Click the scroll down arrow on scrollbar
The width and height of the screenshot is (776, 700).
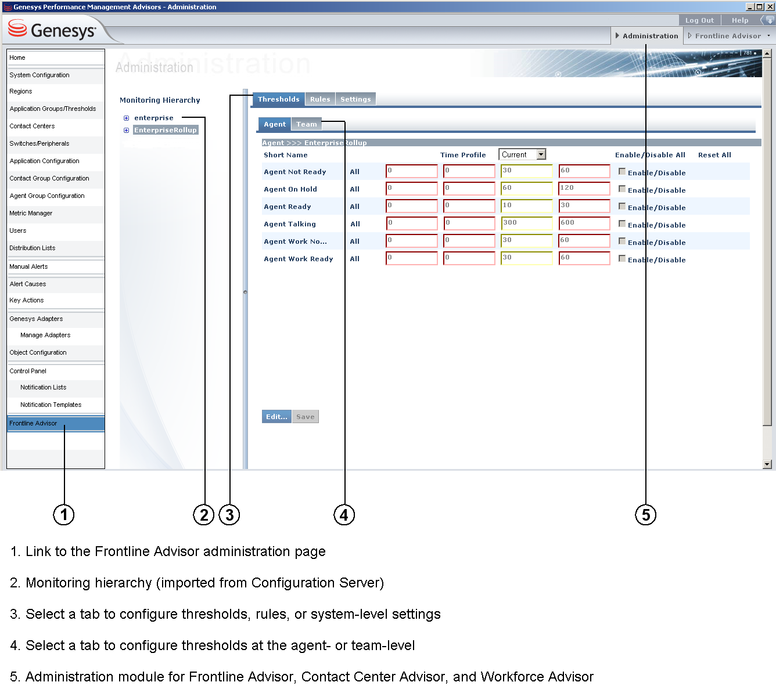[767, 464]
